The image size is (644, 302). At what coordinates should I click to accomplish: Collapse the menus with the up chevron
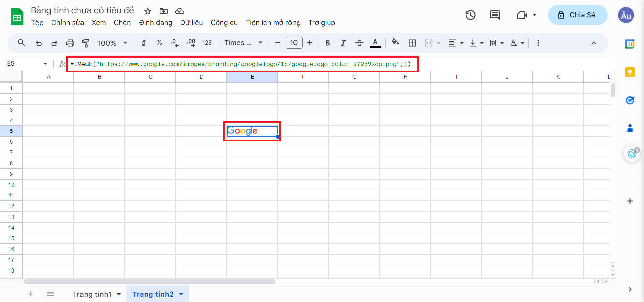594,43
